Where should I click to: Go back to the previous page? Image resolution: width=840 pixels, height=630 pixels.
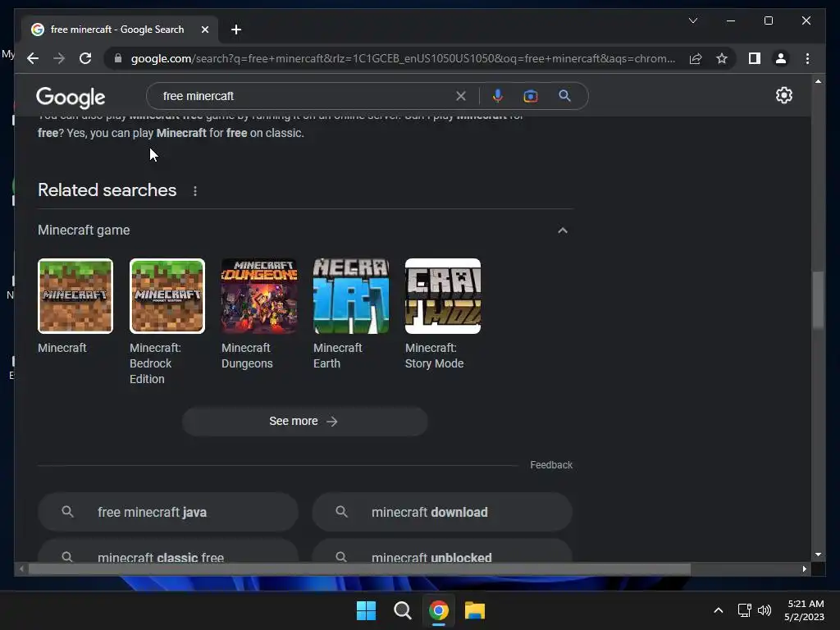[x=33, y=58]
